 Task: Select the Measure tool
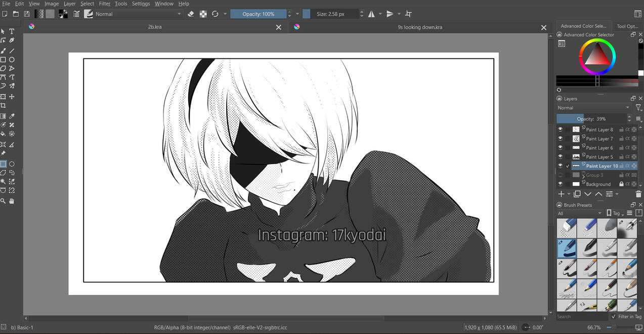[12, 145]
